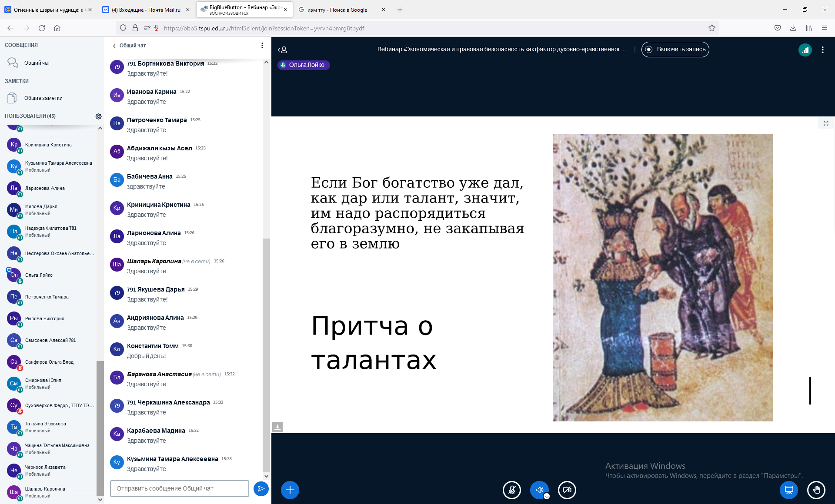Click the Ка avatar of Карабаева Мадина in chat

point(117,434)
